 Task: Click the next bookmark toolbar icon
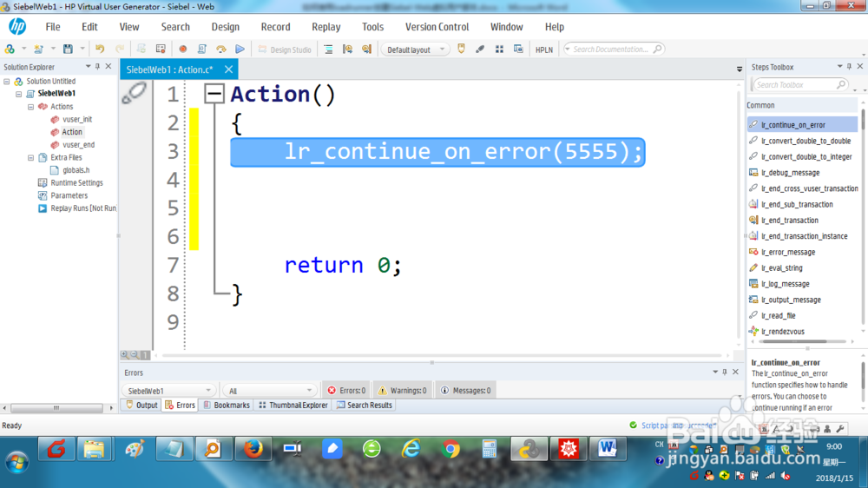[366, 49]
